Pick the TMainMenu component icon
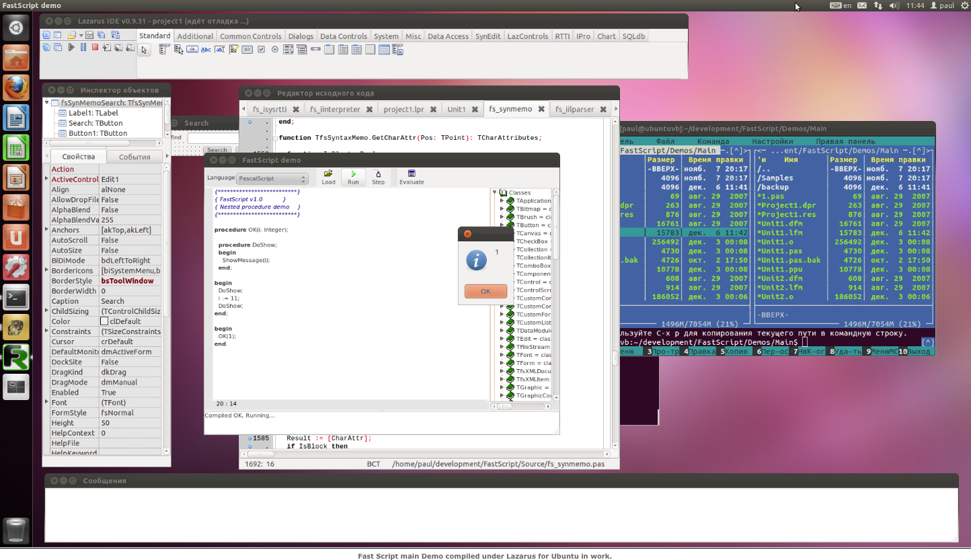 [164, 49]
